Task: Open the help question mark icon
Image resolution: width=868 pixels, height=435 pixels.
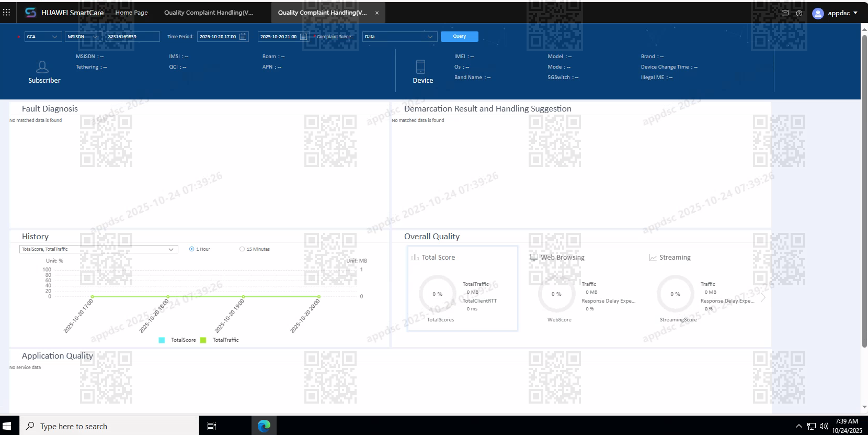Action: pyautogui.click(x=799, y=13)
